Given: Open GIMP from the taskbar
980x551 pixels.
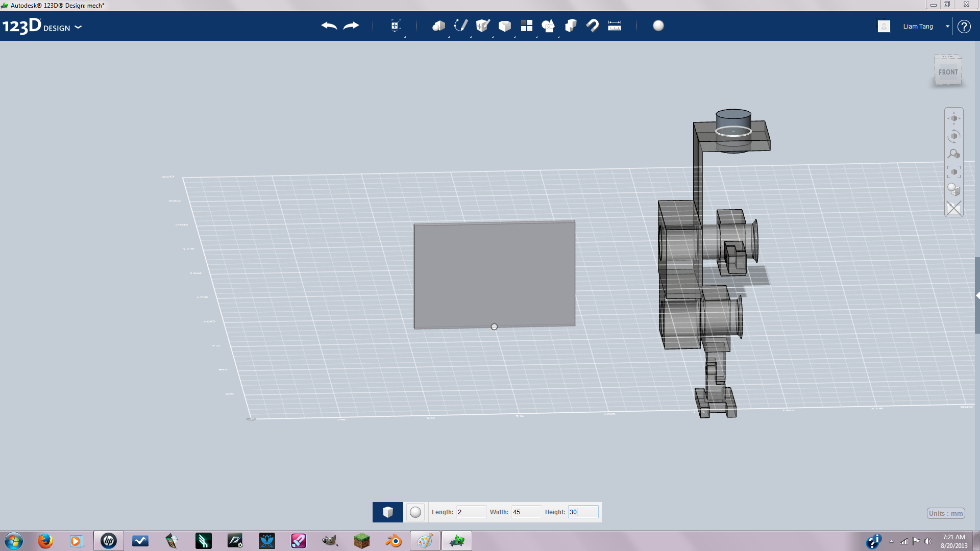Looking at the screenshot, I should pyautogui.click(x=330, y=541).
